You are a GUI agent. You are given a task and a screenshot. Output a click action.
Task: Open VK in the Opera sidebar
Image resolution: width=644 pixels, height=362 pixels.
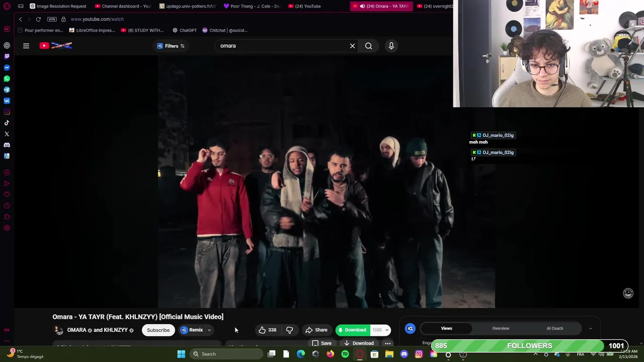pyautogui.click(x=7, y=101)
